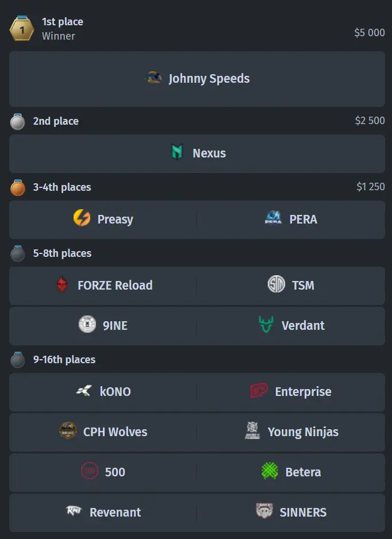The image size is (392, 539).
Task: Open the CPH Wolves team page
Action: [115, 432]
